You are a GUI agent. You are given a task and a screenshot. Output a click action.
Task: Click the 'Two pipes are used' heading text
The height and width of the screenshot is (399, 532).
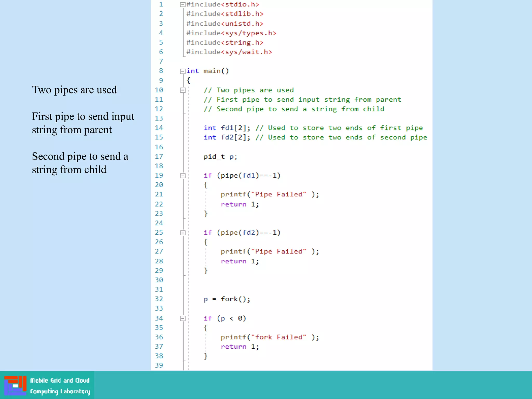tap(74, 90)
